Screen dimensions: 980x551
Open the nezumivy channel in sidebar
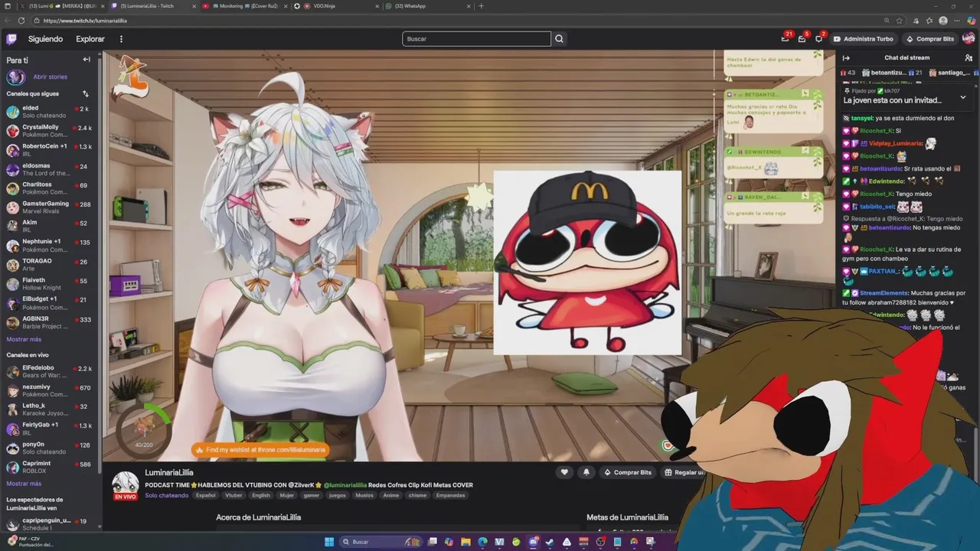pyautogui.click(x=49, y=390)
